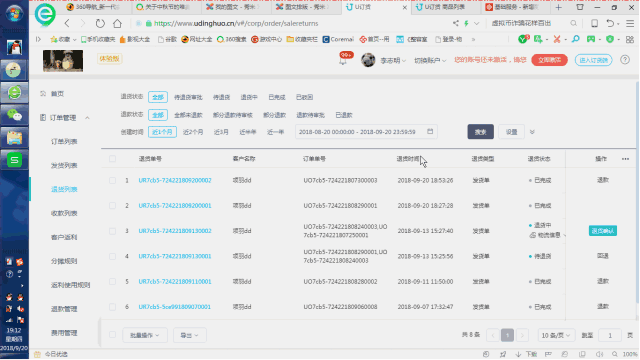Click the zoom magnifier in status bar
Image resolution: width=640 pixels, height=360 pixels.
click(615, 354)
